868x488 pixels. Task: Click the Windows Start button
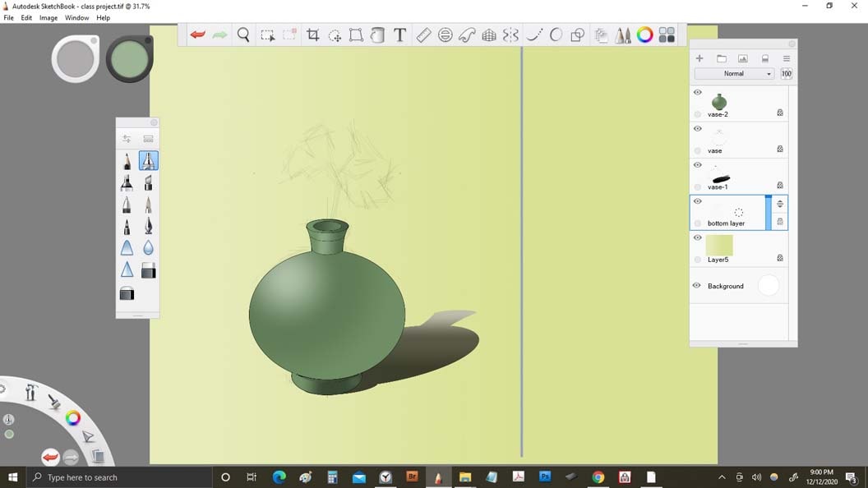pyautogui.click(x=12, y=477)
